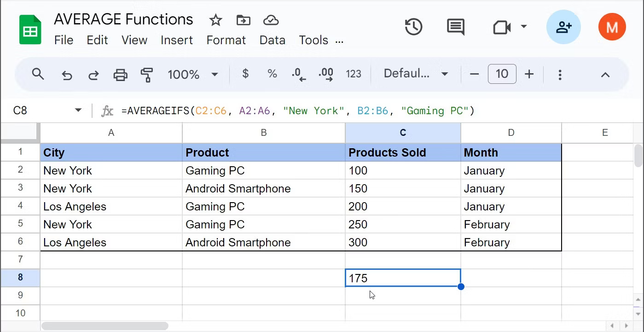Viewport: 644px width, 332px height.
Task: Apply currency format with the dollar sign icon
Action: pyautogui.click(x=245, y=74)
